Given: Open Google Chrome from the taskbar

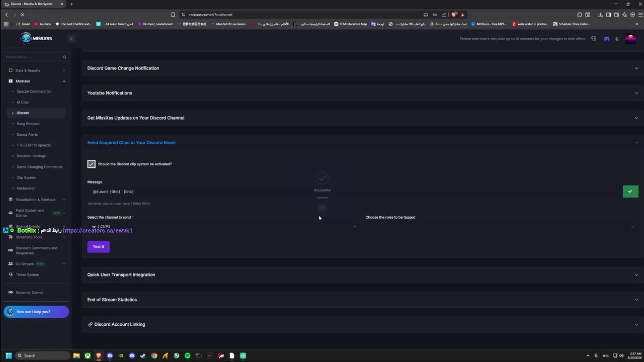Looking at the screenshot, I should coord(154,355).
